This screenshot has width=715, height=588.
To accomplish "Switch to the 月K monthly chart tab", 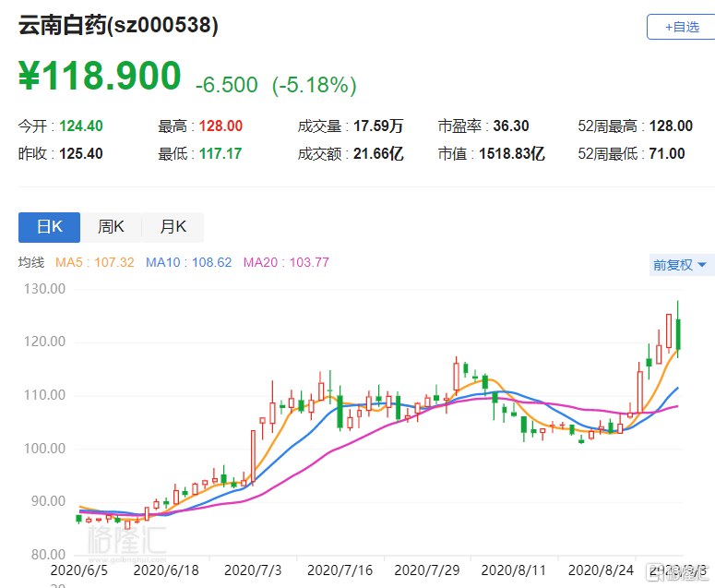I will tap(173, 227).
